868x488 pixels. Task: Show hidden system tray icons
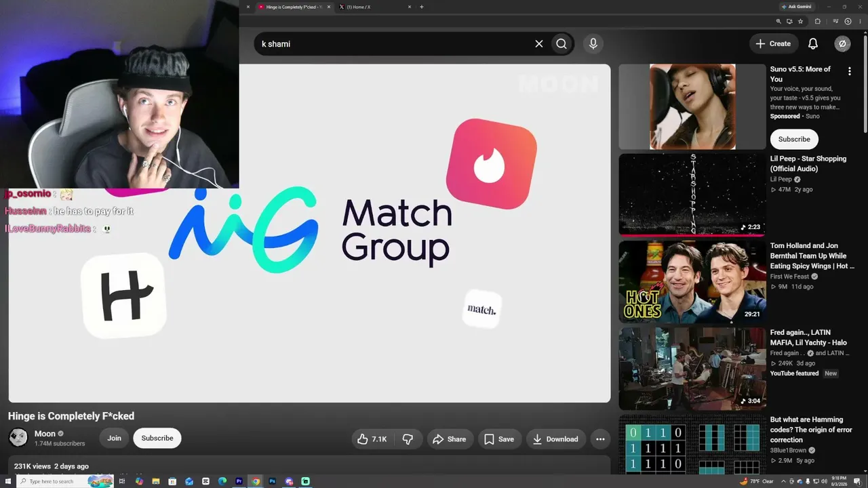click(785, 481)
